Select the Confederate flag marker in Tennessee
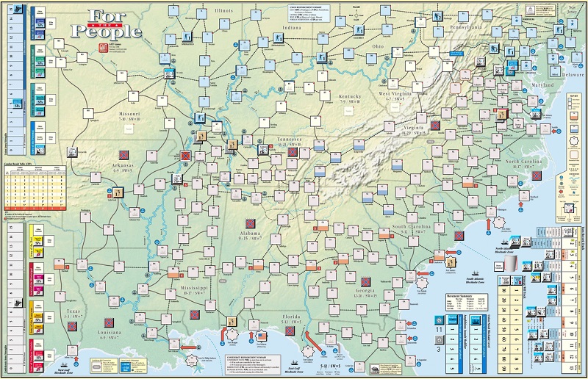 click(x=293, y=152)
